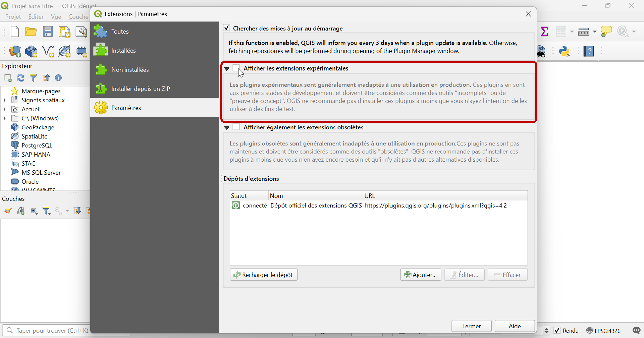644x338 pixels.
Task: Click the help question mark toolbar icon
Action: tap(589, 51)
